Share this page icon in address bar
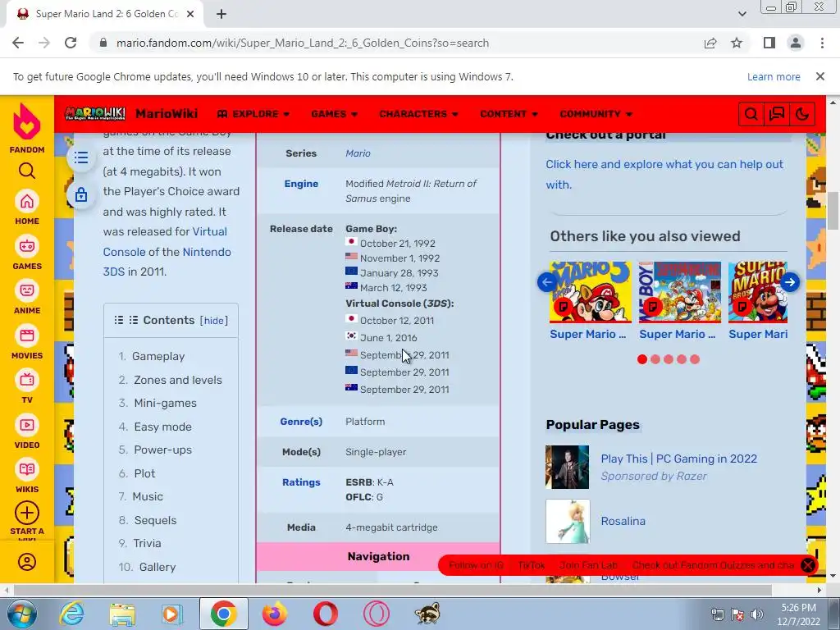 (x=710, y=43)
